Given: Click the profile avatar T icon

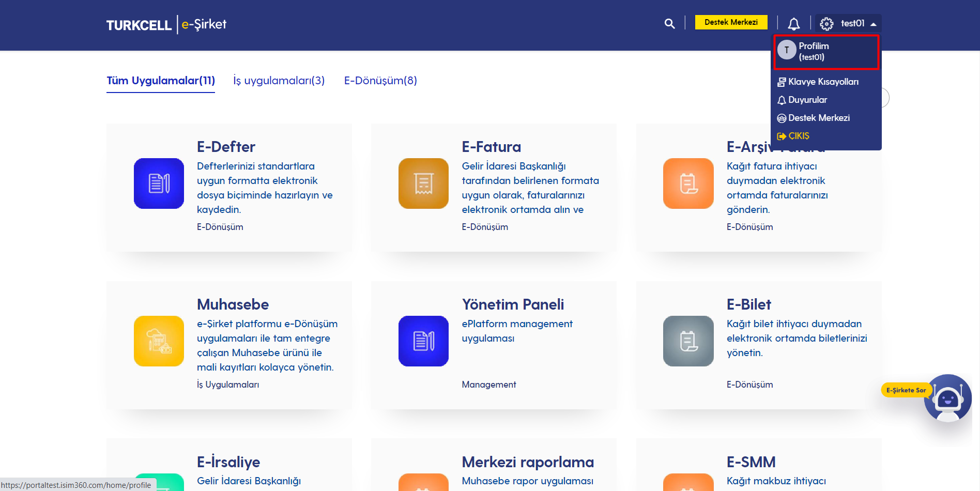Looking at the screenshot, I should pyautogui.click(x=787, y=50).
